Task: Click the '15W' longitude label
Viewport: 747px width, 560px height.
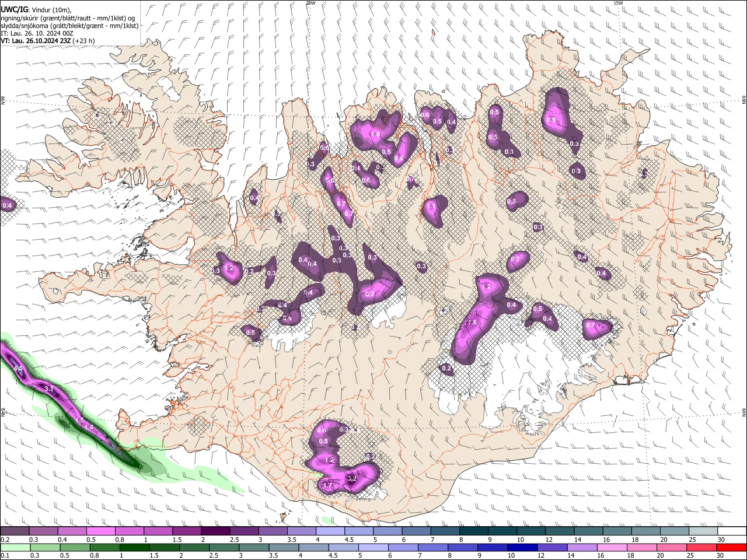Action: 619,3
